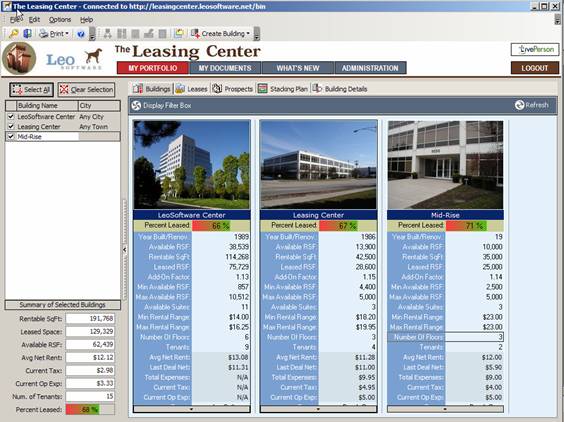Image resolution: width=564 pixels, height=422 pixels.
Task: Open the Print dropdown arrow
Action: (x=67, y=34)
